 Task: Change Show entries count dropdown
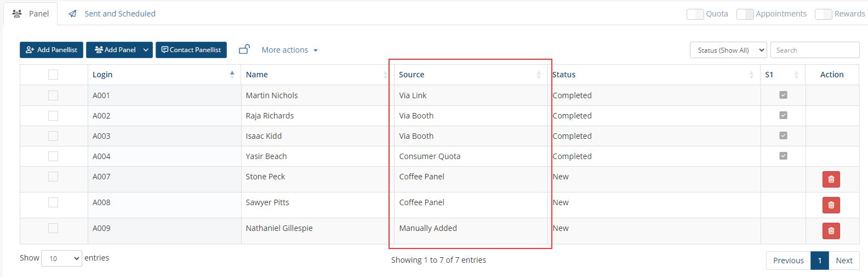(61, 258)
